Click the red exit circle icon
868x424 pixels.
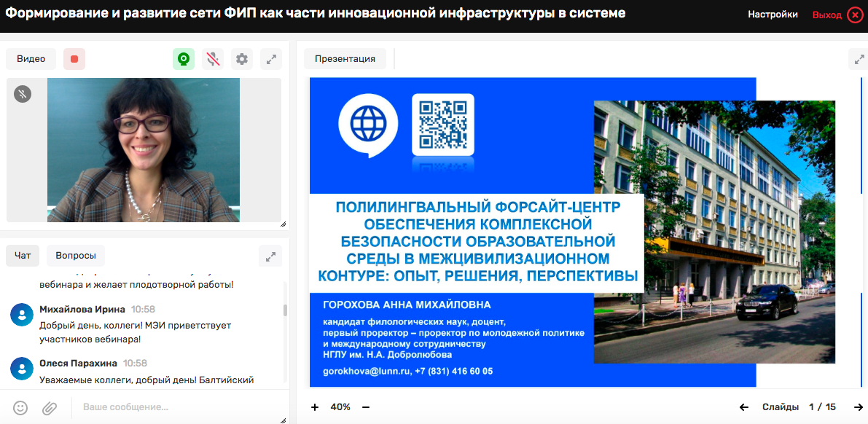(856, 15)
